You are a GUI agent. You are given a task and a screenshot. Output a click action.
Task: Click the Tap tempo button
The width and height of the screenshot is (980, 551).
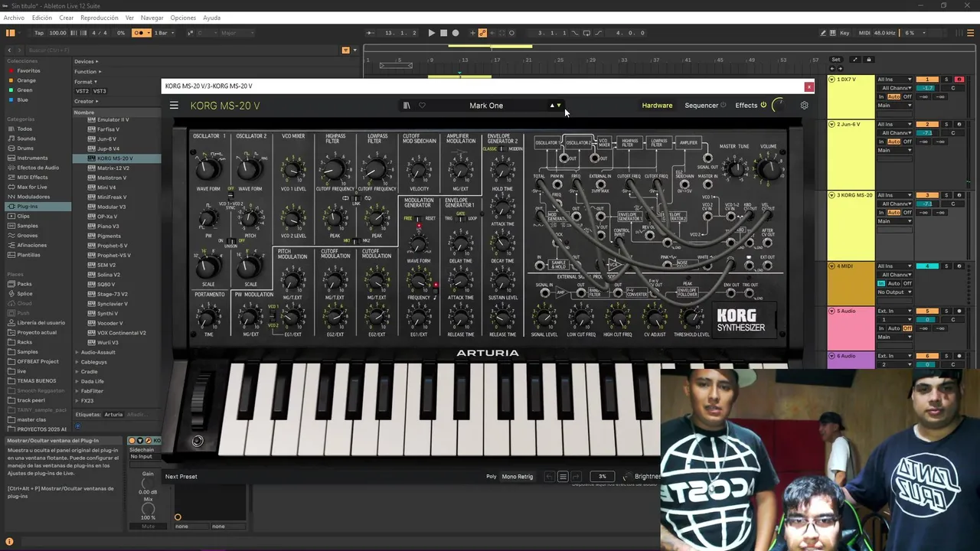pyautogui.click(x=39, y=33)
